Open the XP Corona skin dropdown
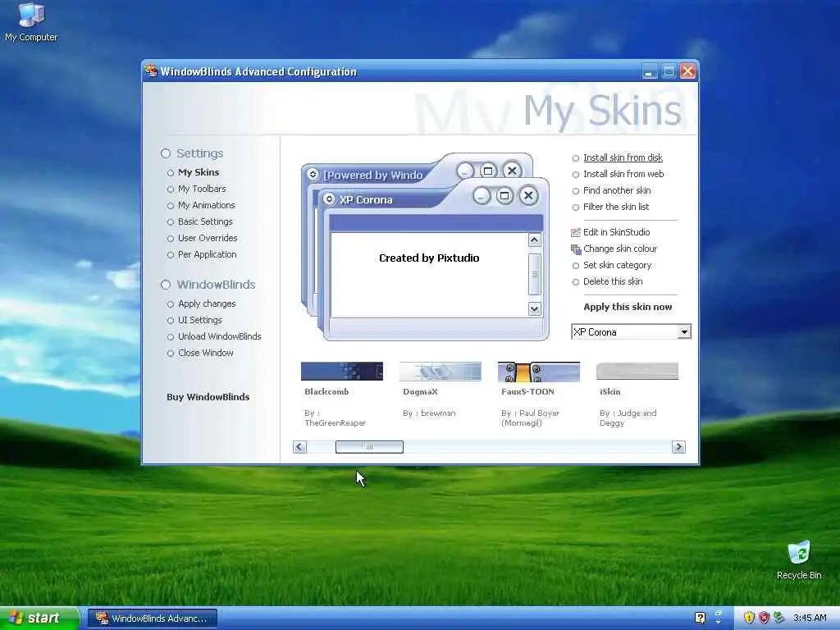 point(684,332)
